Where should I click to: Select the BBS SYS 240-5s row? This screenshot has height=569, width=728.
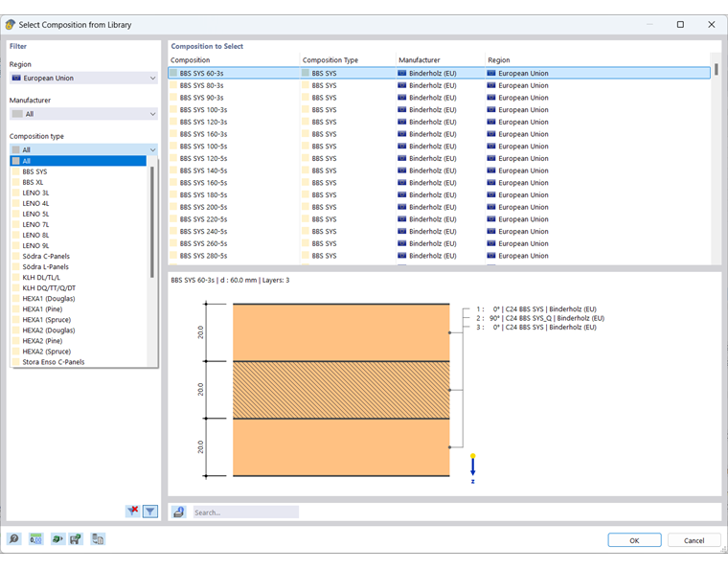[x=439, y=232]
